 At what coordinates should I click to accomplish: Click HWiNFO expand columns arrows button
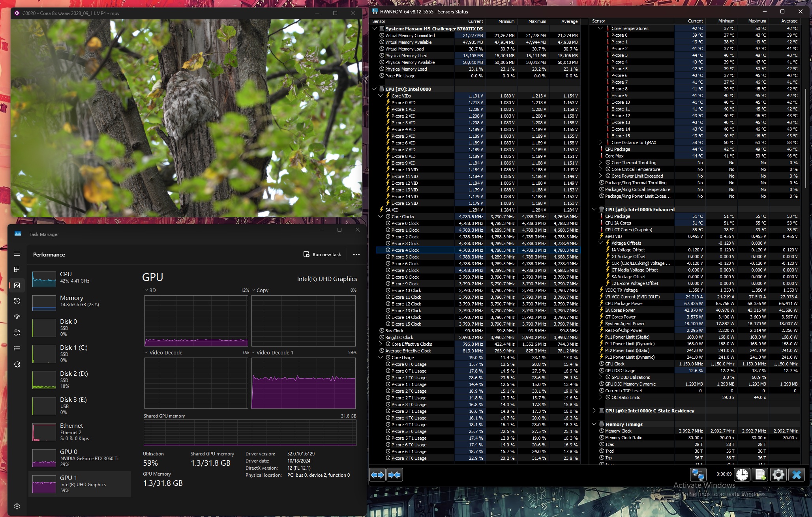tap(377, 474)
